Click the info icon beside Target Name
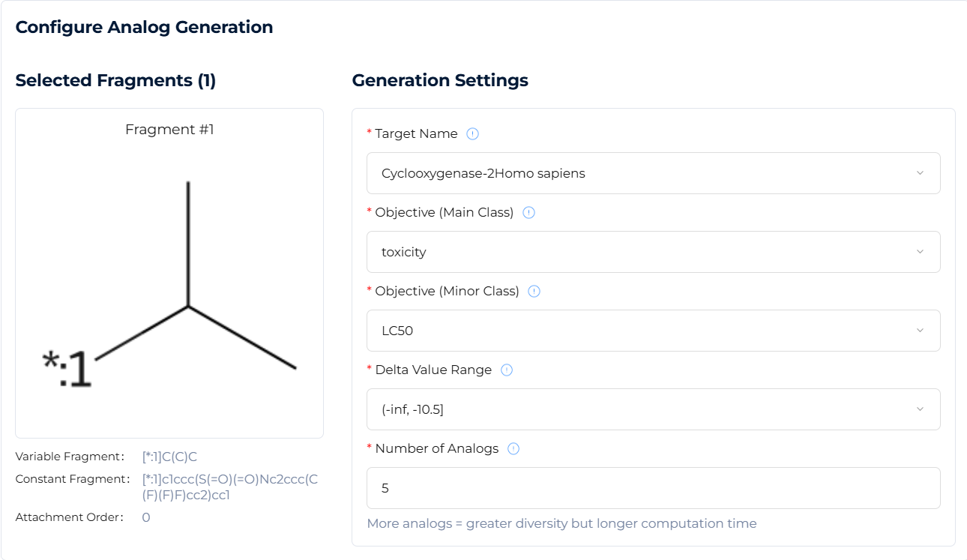Screen dimensions: 967x560 472,134
